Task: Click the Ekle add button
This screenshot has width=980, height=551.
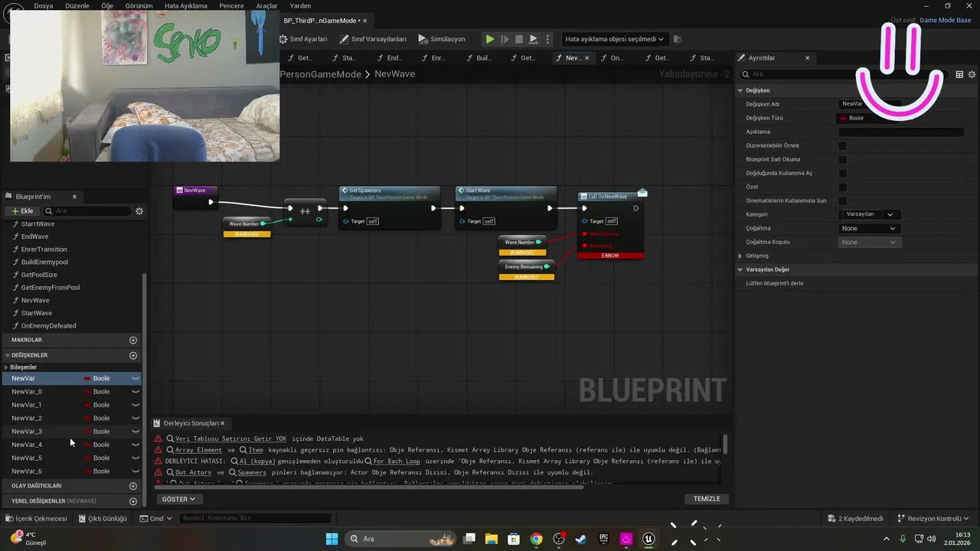Action: tap(22, 210)
